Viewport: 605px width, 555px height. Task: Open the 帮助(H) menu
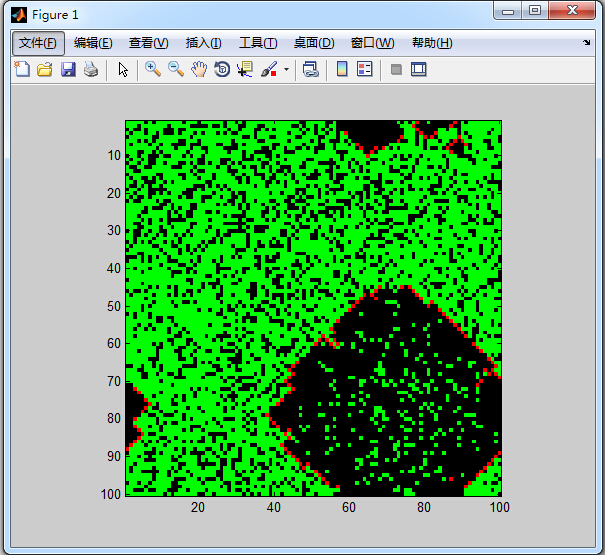tap(432, 43)
